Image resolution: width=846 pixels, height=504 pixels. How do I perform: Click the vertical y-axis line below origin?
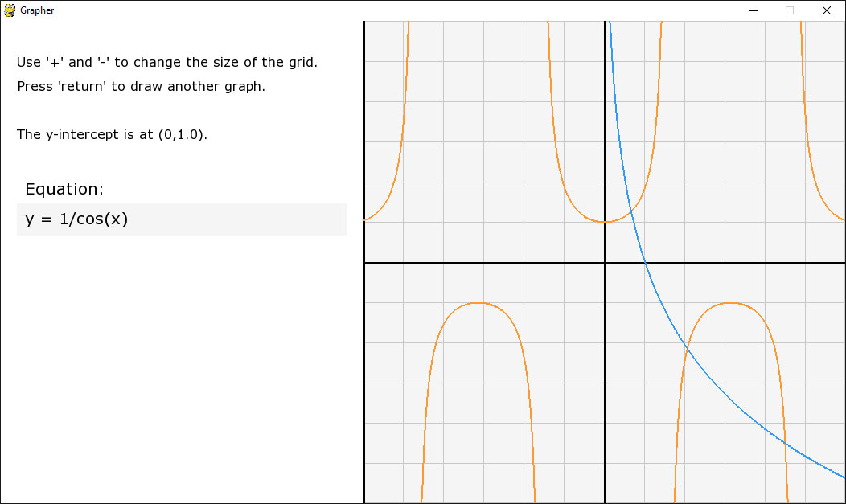(x=605, y=383)
